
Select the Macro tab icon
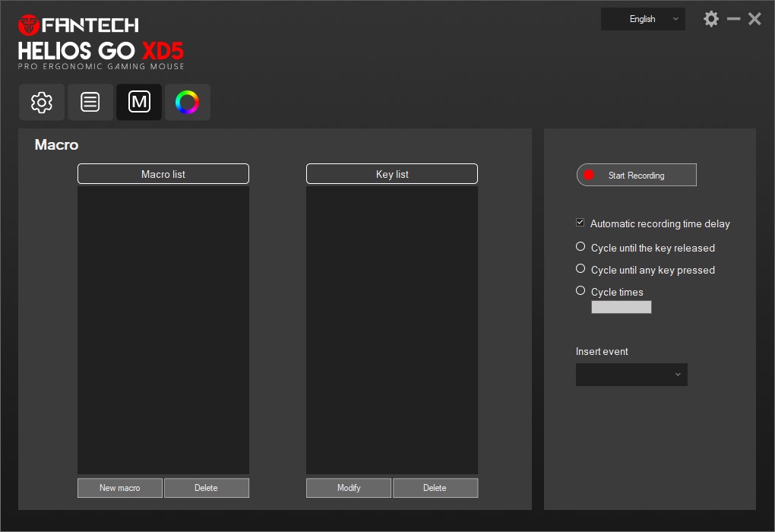tap(139, 102)
